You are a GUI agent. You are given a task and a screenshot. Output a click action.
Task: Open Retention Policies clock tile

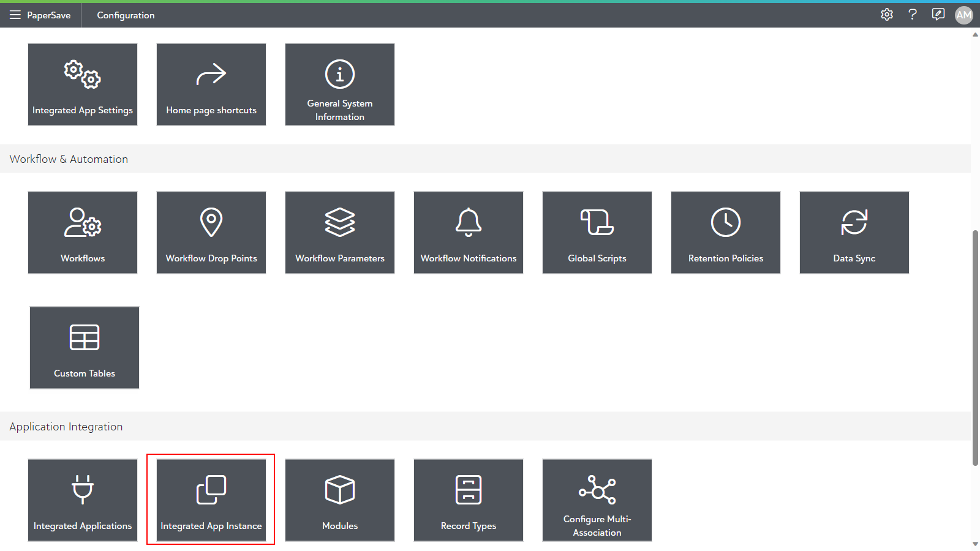(x=726, y=233)
